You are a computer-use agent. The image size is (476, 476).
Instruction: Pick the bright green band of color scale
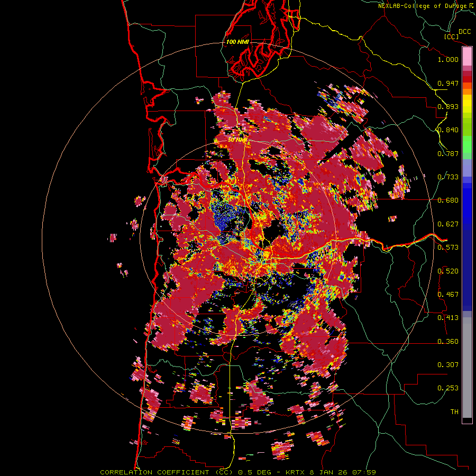467,144
